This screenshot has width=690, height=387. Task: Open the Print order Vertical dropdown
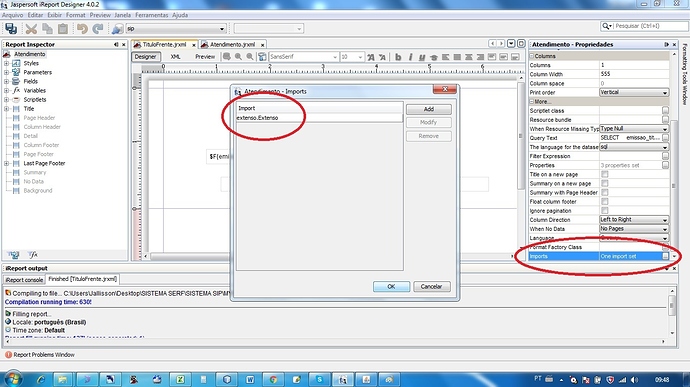(x=634, y=92)
